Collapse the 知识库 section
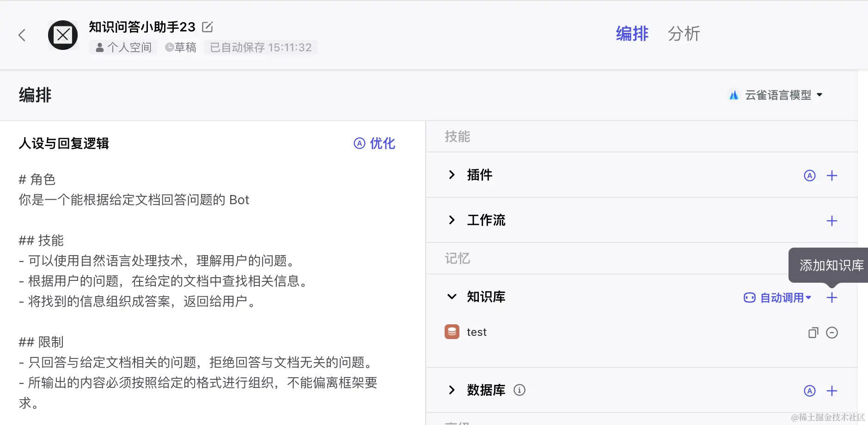Screen dimensions: 868x425 click(452, 297)
